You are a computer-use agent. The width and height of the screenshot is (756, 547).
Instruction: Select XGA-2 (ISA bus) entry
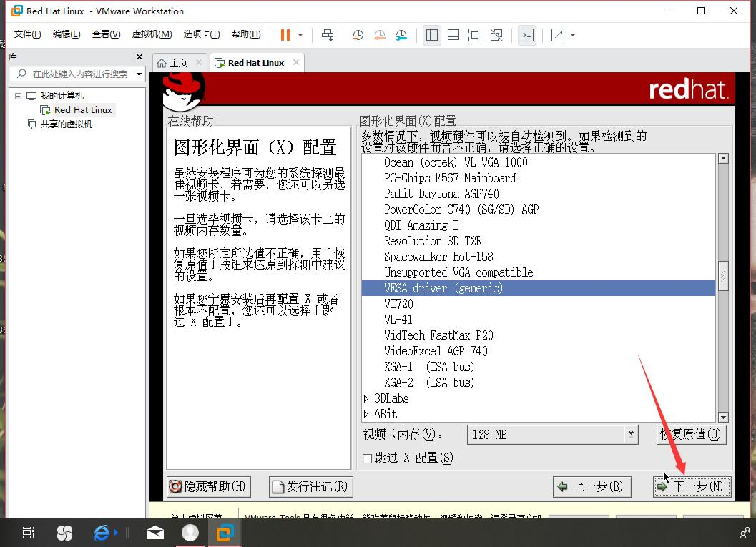(x=538, y=382)
